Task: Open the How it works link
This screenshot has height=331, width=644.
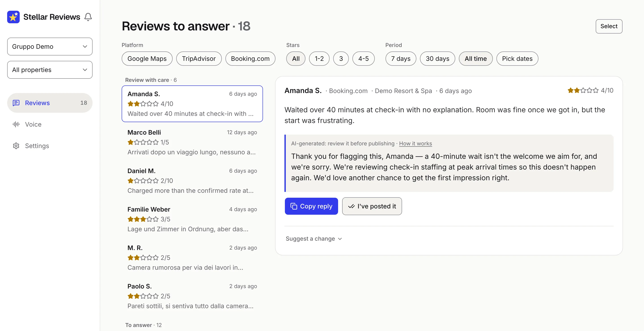Action: pyautogui.click(x=415, y=144)
